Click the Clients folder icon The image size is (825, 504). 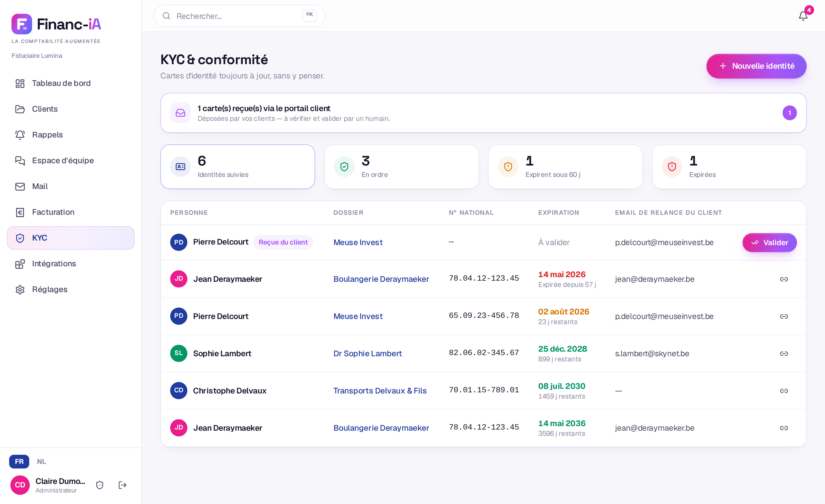tap(20, 109)
